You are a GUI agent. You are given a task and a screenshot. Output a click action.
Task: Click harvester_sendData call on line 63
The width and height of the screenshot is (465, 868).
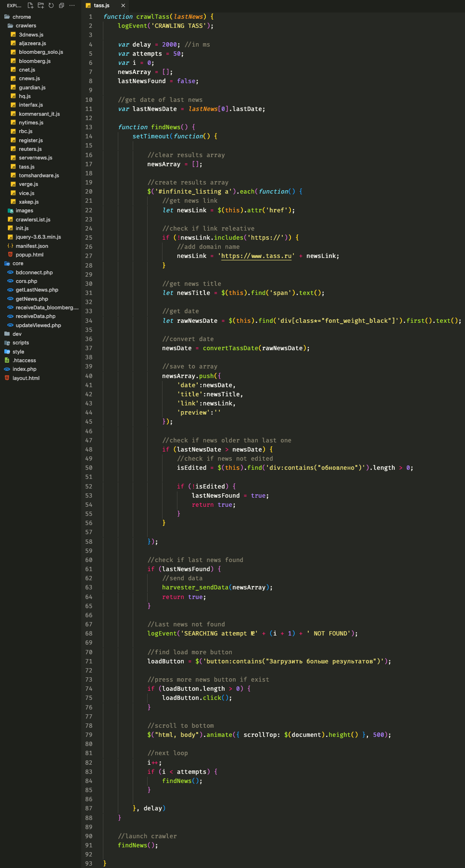(x=195, y=587)
